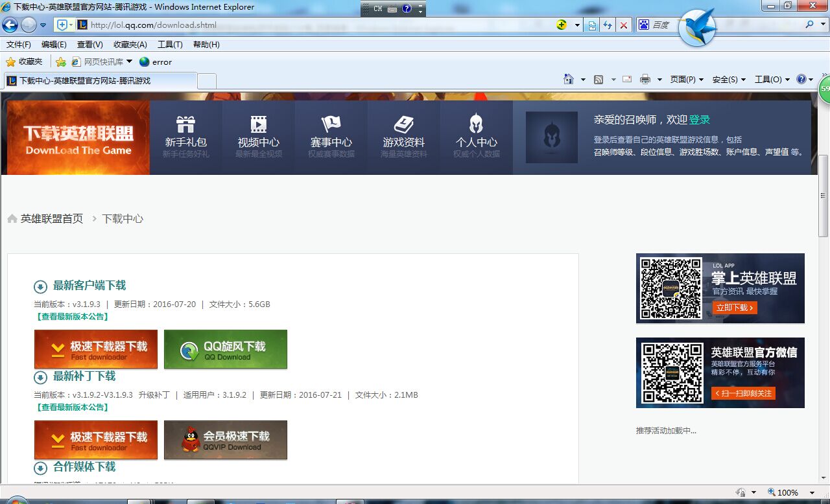830x504 pixels.
Task: Click the QQ旋风下载 green button
Action: point(226,349)
